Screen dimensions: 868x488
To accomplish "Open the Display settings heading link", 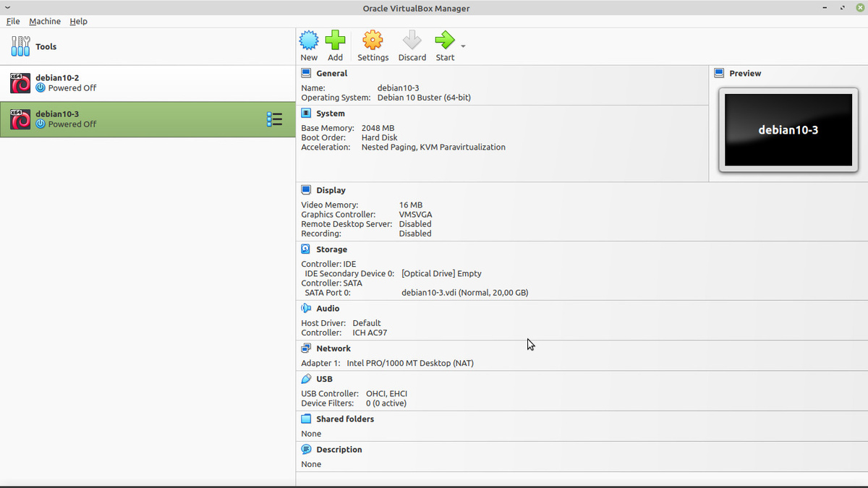I will click(x=331, y=190).
